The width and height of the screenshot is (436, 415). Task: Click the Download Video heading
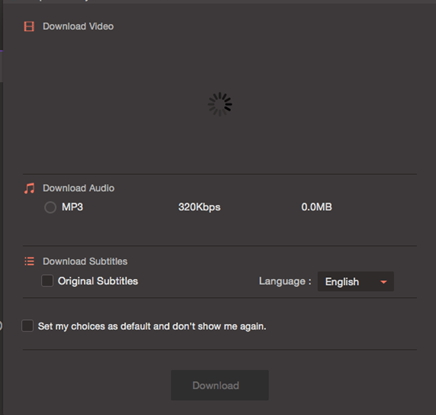pos(78,26)
